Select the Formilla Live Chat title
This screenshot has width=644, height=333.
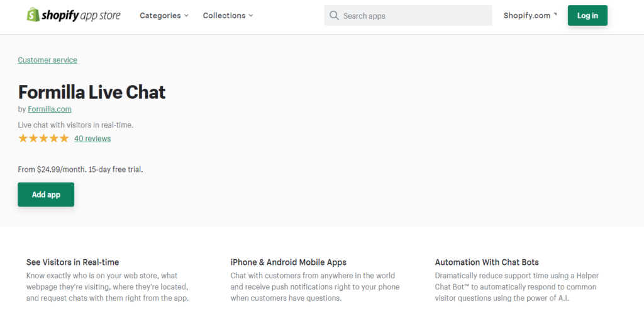pyautogui.click(x=92, y=92)
